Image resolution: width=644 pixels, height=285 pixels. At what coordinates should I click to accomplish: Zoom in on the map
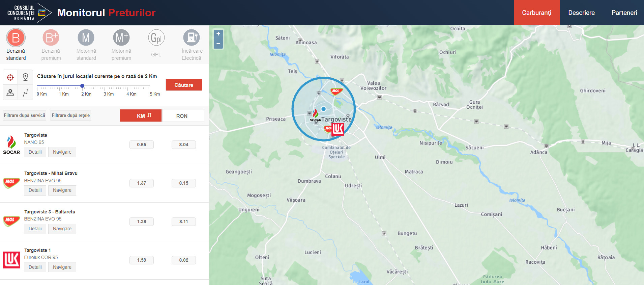(218, 34)
